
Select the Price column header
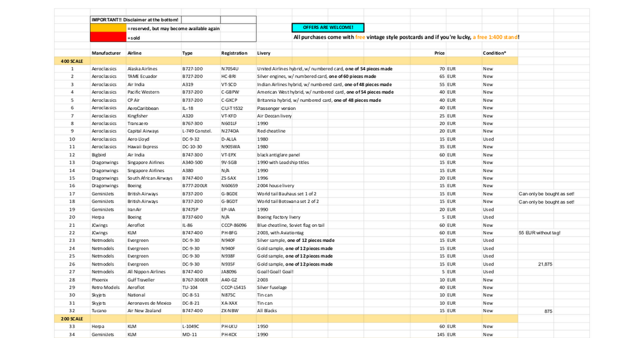click(440, 53)
